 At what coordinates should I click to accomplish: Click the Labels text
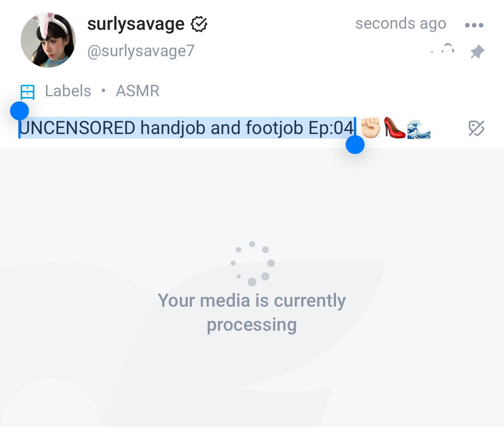point(68,91)
